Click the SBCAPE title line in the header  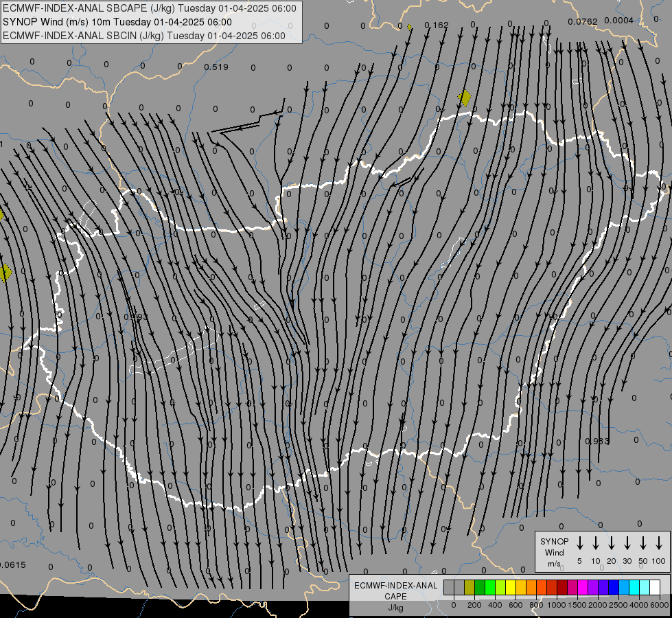[x=149, y=8]
